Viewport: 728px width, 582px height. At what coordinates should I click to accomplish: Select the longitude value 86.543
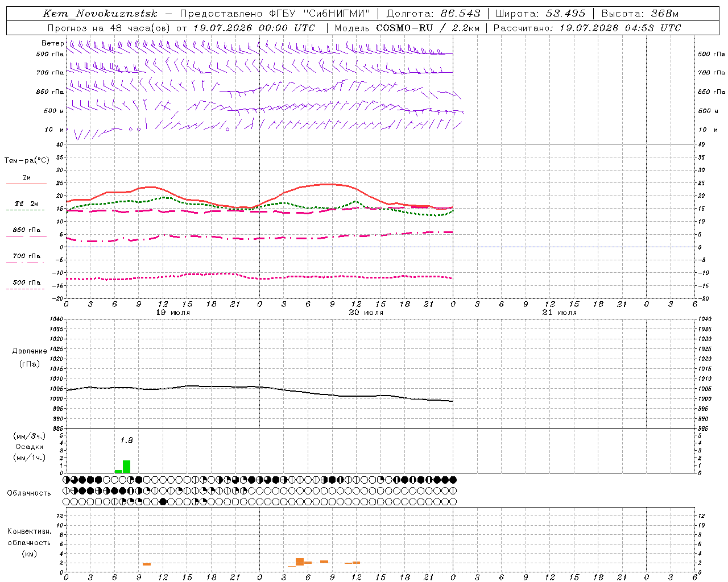tap(461, 14)
